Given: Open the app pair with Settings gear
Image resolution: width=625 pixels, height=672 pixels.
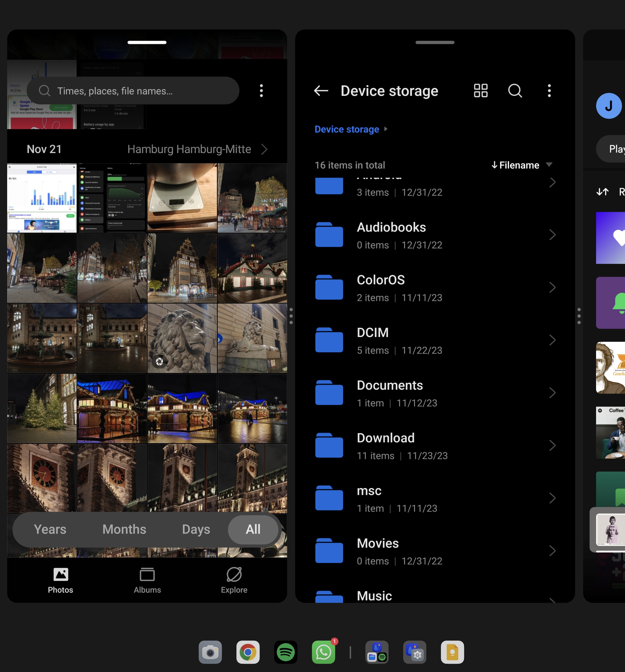Looking at the screenshot, I should click(x=415, y=652).
